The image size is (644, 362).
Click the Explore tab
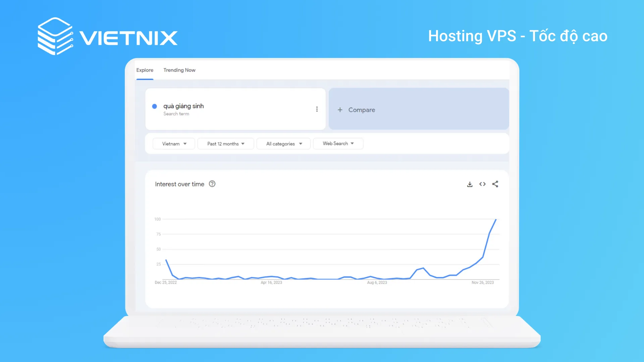144,70
